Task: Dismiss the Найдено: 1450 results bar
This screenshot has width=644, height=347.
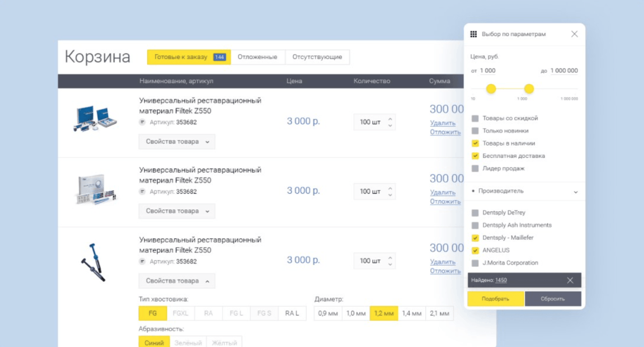Action: [x=570, y=280]
